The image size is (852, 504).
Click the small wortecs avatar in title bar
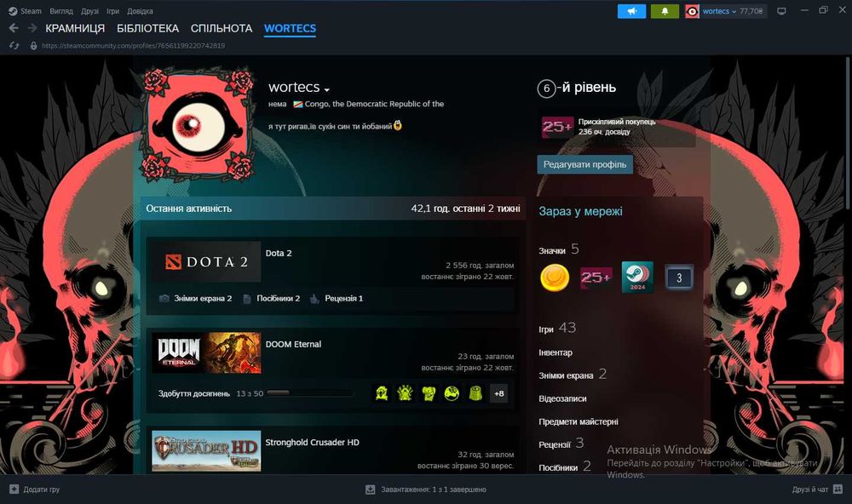pyautogui.click(x=692, y=11)
